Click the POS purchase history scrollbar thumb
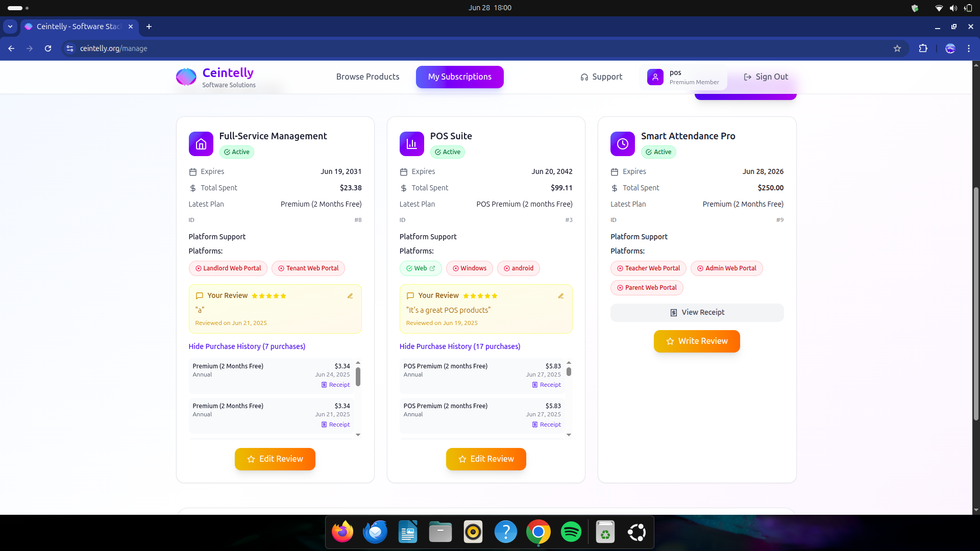The image size is (980, 551). (569, 372)
